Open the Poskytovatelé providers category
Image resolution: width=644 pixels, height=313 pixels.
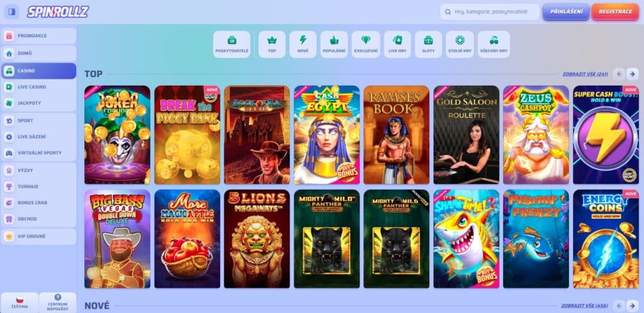(231, 45)
